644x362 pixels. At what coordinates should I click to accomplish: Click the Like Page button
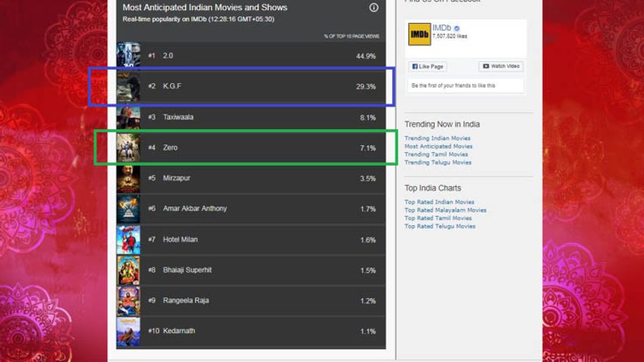[x=428, y=67]
